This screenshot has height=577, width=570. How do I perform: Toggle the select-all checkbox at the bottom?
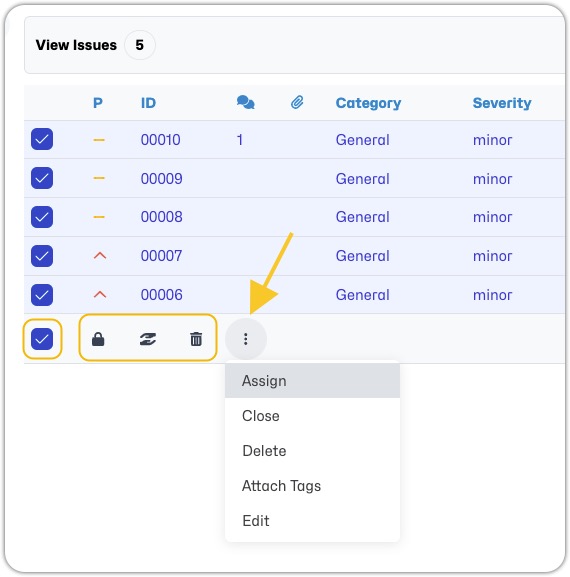pos(42,339)
